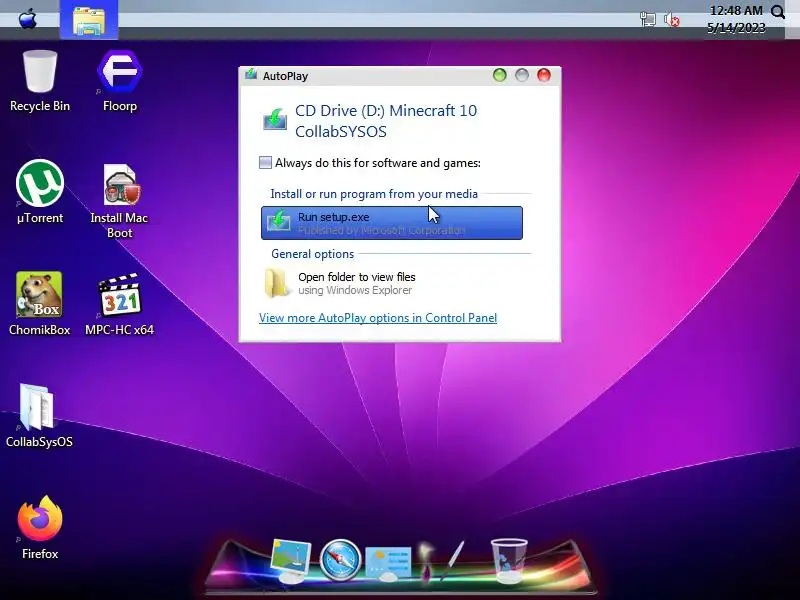Launch the Safari compass dock icon
The image size is (800, 600).
(340, 560)
